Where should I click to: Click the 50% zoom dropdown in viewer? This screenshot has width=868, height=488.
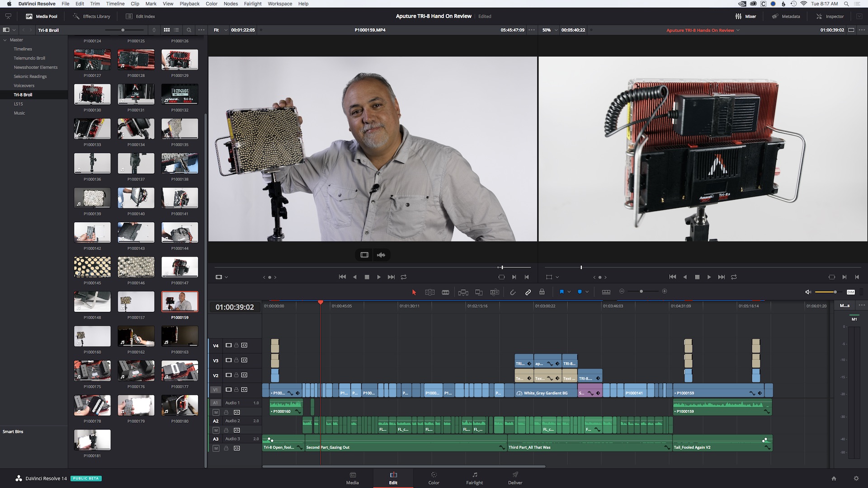547,29
